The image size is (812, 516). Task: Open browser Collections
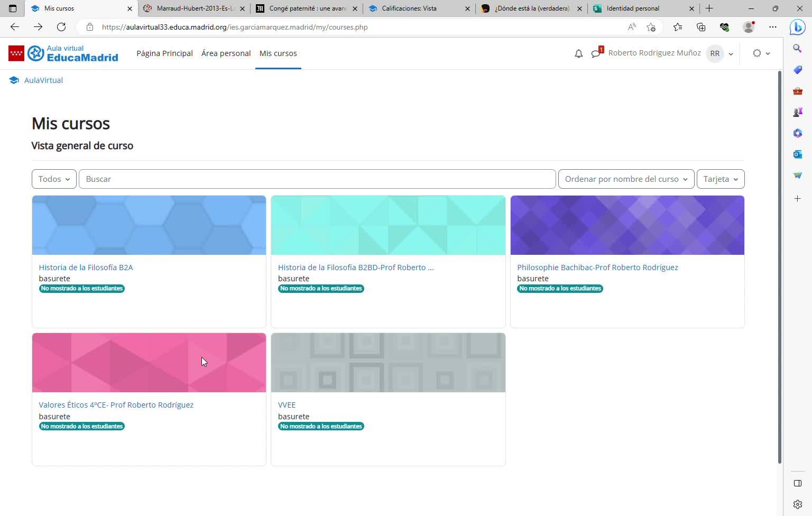pos(701,27)
